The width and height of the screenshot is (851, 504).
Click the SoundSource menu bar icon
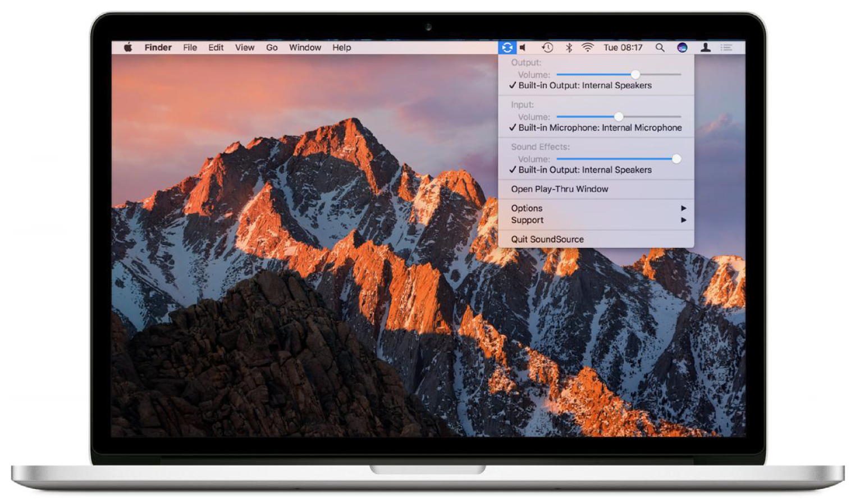tap(507, 48)
